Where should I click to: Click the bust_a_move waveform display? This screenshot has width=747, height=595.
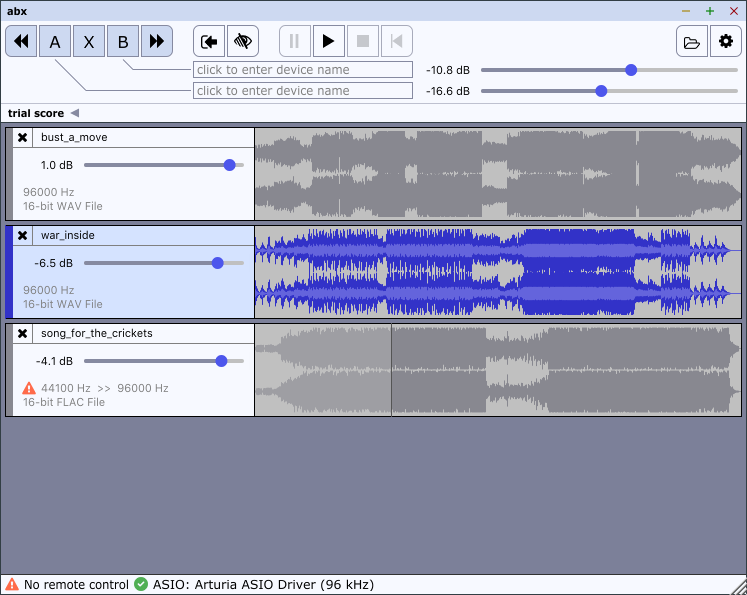click(498, 174)
